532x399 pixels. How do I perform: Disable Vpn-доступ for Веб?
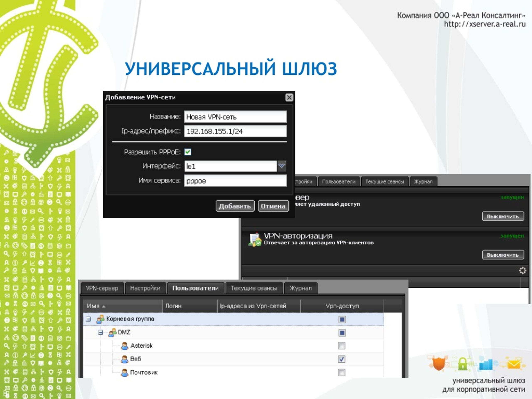(341, 359)
